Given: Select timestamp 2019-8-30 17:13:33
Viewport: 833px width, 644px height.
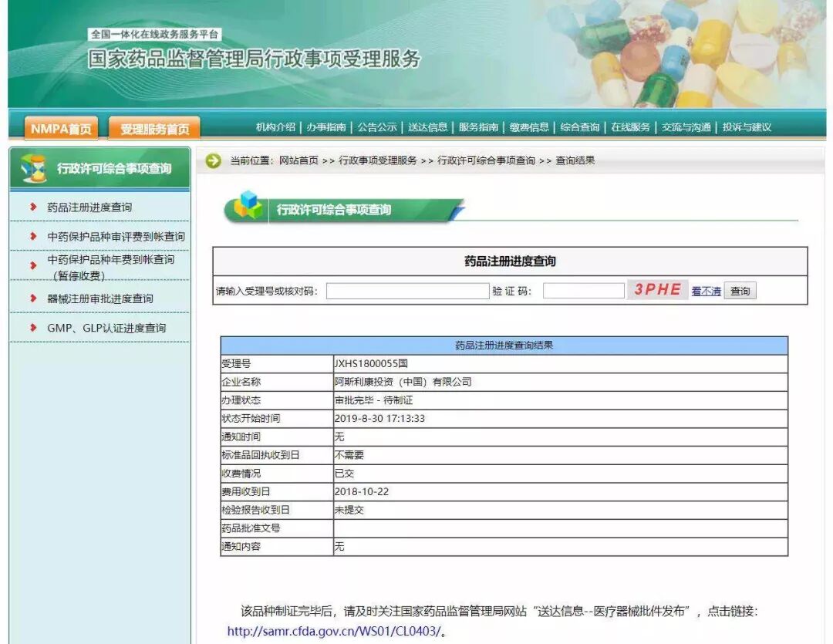Looking at the screenshot, I should pos(379,418).
